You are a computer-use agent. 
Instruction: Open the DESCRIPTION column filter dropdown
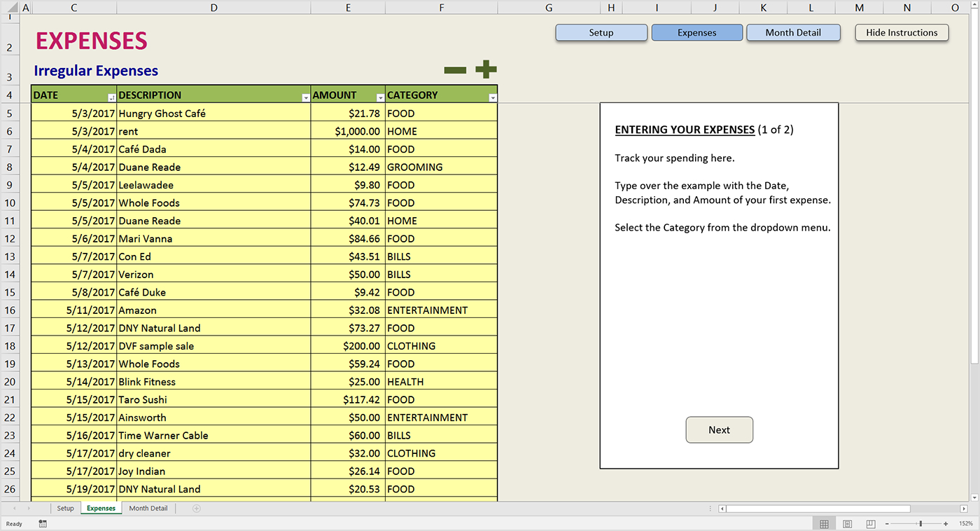[305, 98]
